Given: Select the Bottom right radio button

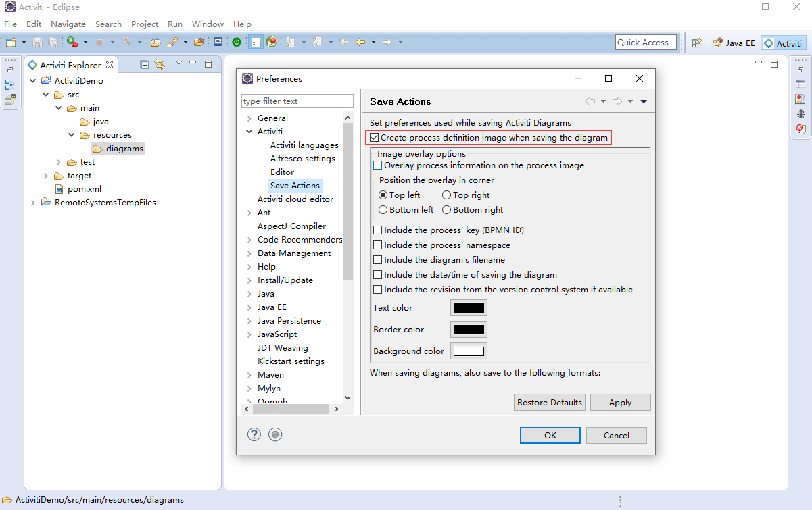Looking at the screenshot, I should click(x=447, y=210).
